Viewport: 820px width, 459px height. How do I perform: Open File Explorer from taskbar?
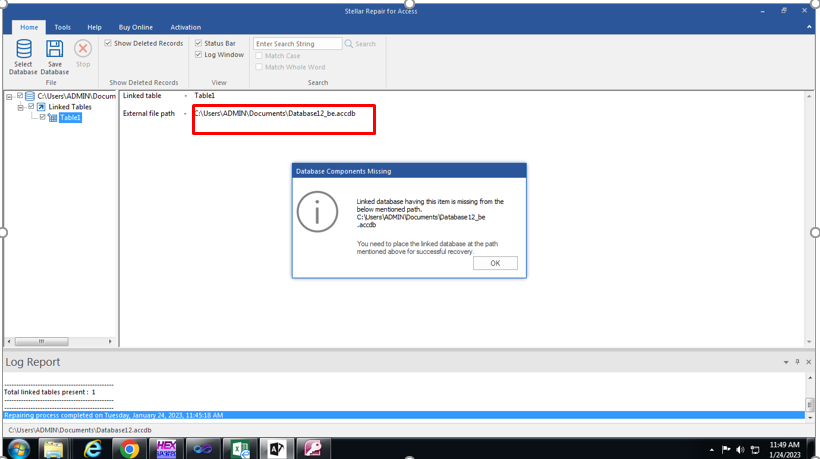point(53,449)
